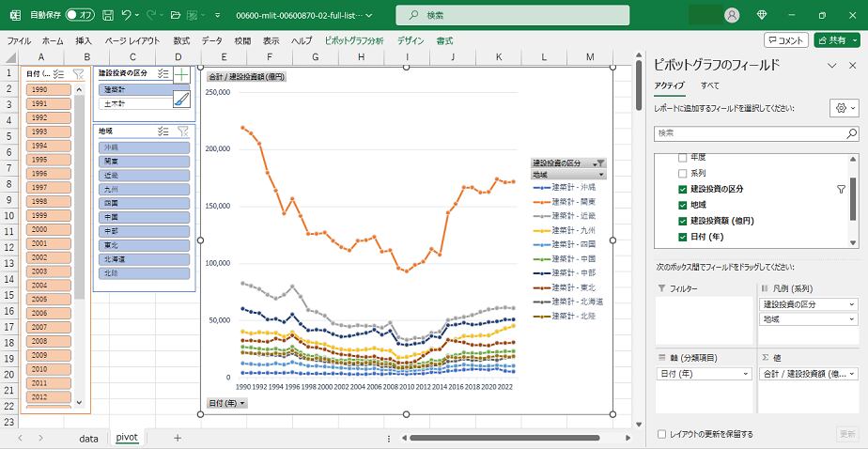This screenshot has height=449, width=868.
Task: Click the add new sheet plus icon
Action: 178,438
